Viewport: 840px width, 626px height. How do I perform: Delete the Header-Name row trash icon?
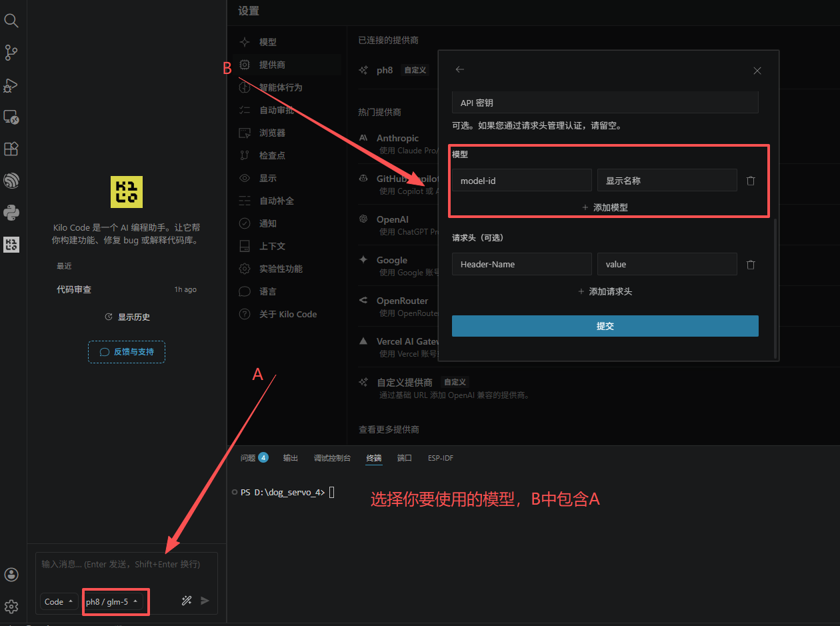tap(751, 265)
